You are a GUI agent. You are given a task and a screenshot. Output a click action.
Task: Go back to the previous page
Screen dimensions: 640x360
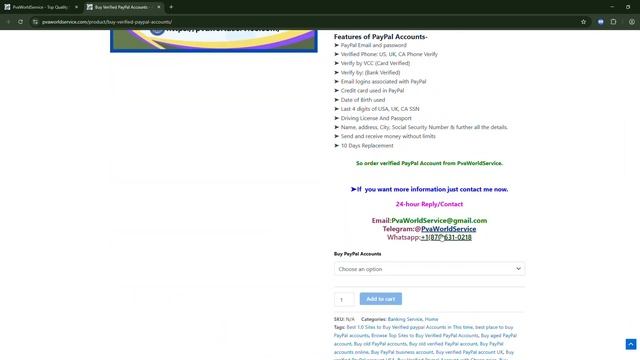(x=8, y=22)
